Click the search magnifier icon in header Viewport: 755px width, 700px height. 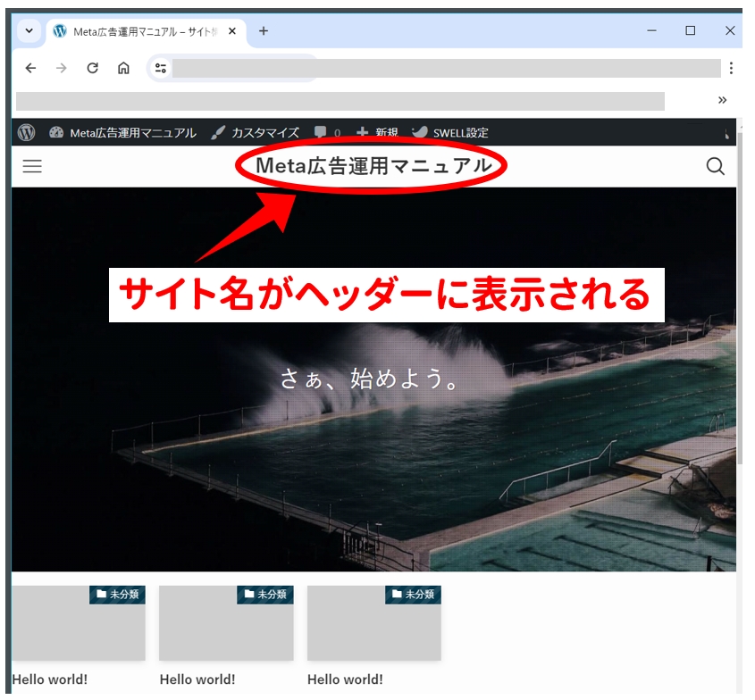(x=715, y=166)
